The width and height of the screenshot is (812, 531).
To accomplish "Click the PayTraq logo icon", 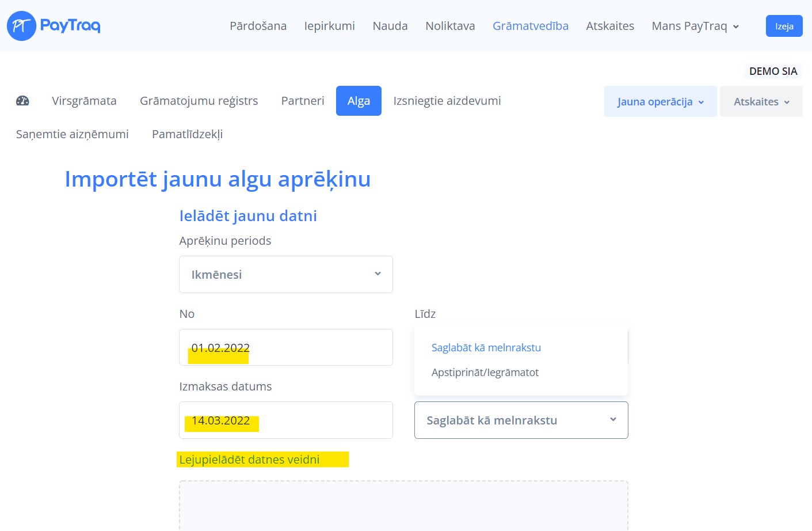I will [x=21, y=26].
